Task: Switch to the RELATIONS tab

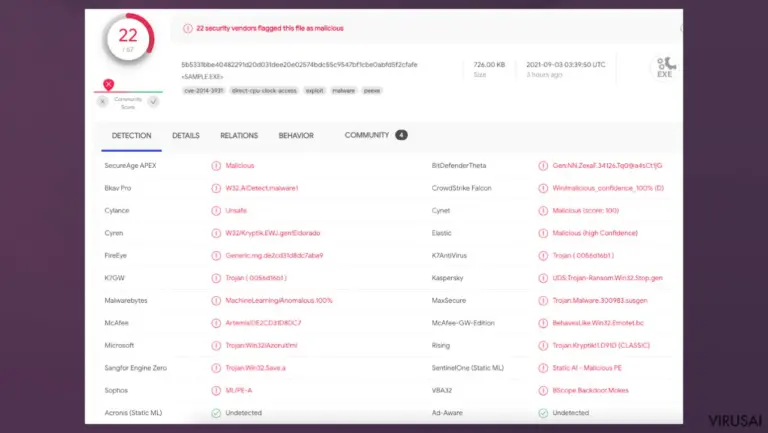Action: pyautogui.click(x=239, y=136)
